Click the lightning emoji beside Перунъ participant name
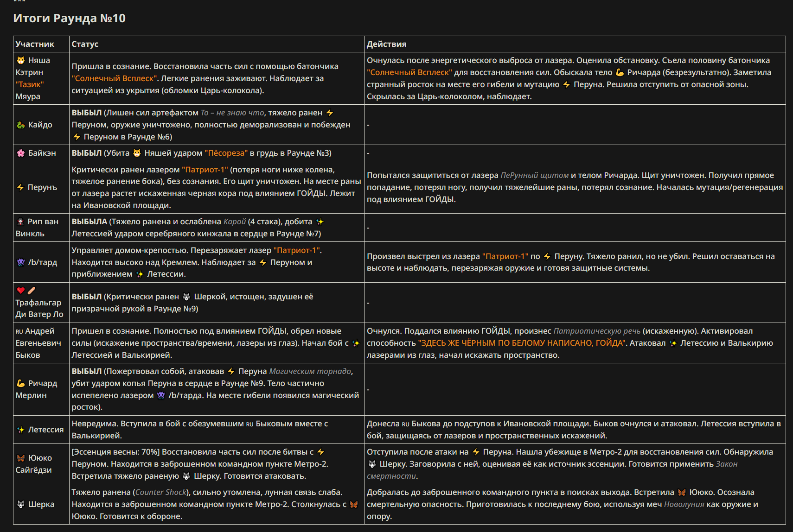 (x=20, y=187)
